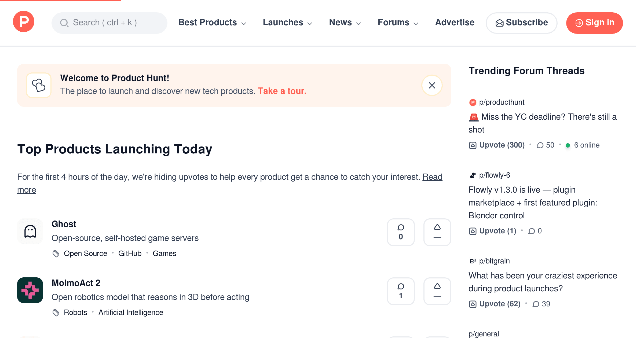Viewport: 644px width, 338px height.
Task: Open the p/flowly-6 forum link
Action: pos(495,175)
